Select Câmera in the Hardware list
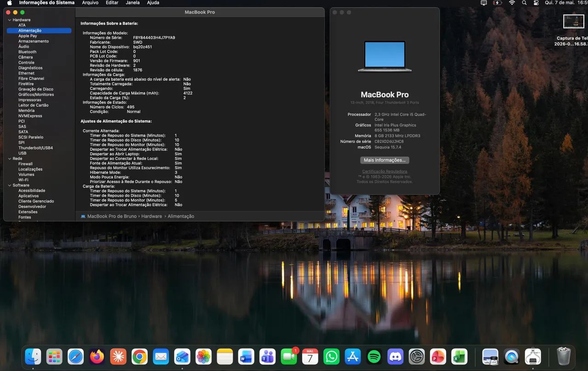The width and height of the screenshot is (588, 371). coord(25,57)
